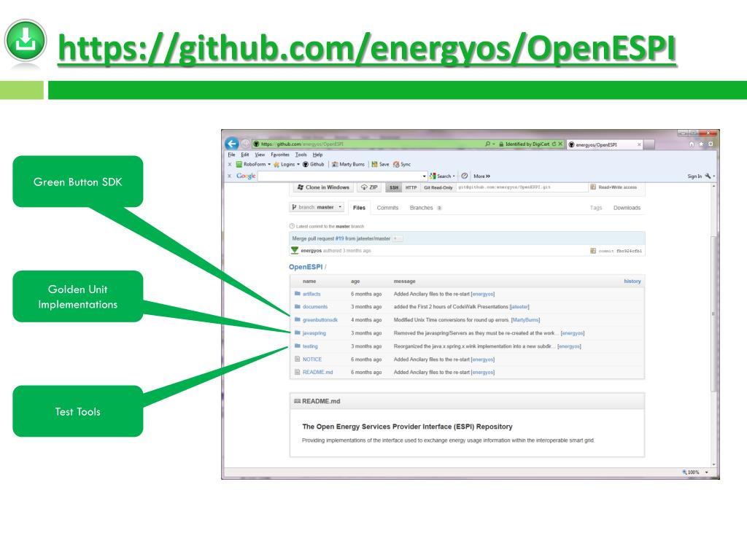Screen dimensions: 747x560
Task: Click the RoboForm Sync button
Action: click(x=402, y=164)
